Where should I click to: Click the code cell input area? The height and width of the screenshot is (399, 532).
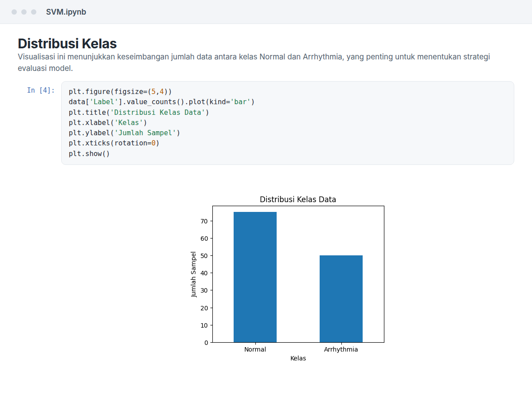click(287, 123)
